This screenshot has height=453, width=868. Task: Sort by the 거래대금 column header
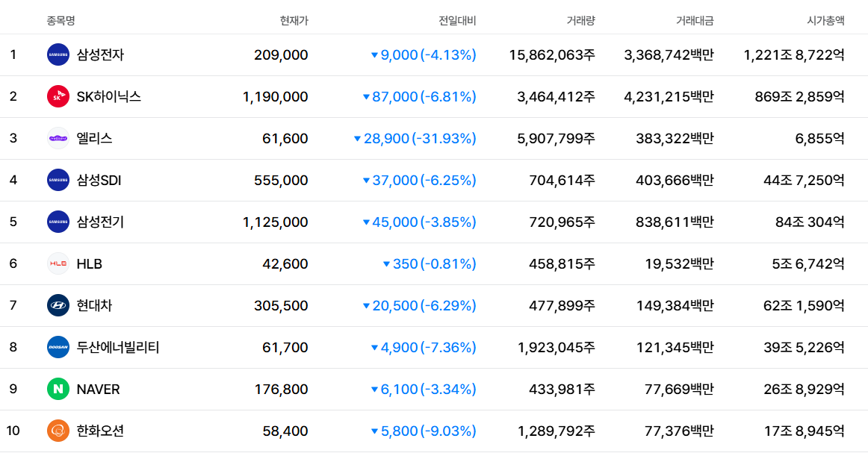pyautogui.click(x=695, y=21)
